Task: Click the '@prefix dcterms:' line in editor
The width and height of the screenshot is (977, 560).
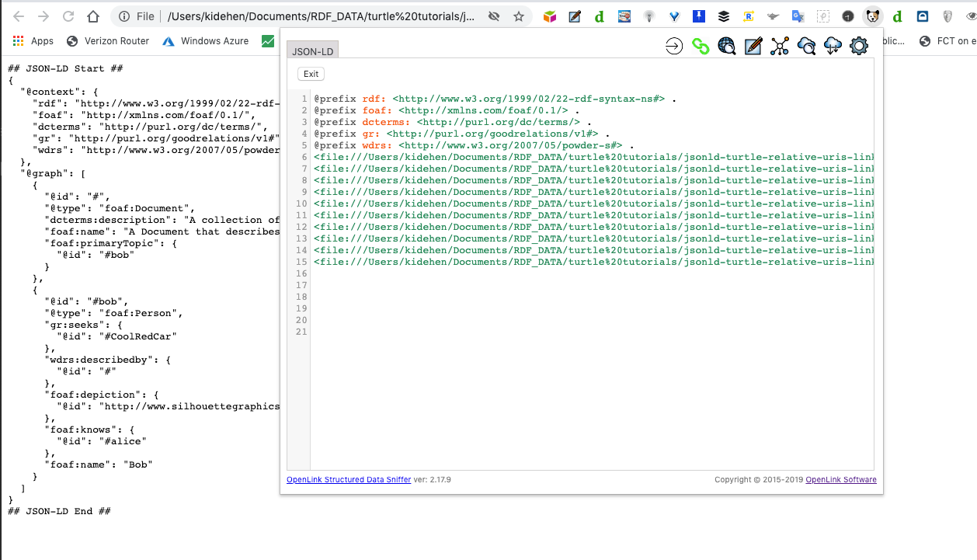Action: pos(453,123)
